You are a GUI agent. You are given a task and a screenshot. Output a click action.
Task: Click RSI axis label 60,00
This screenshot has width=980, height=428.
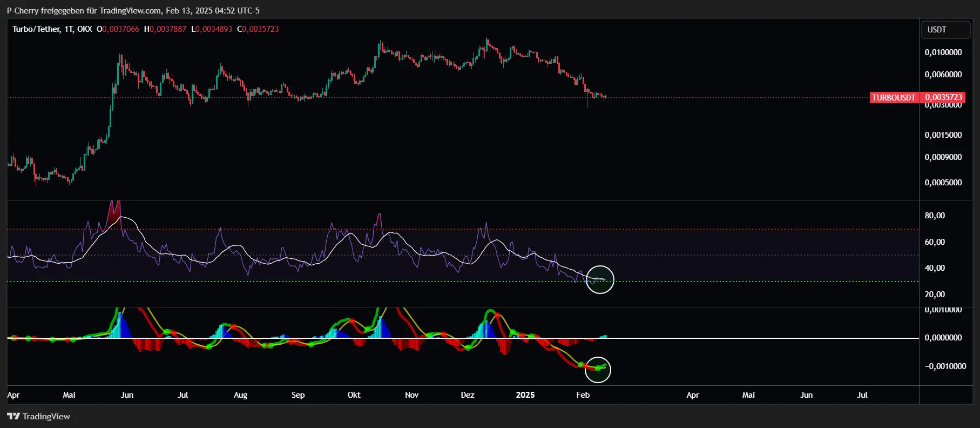point(935,242)
